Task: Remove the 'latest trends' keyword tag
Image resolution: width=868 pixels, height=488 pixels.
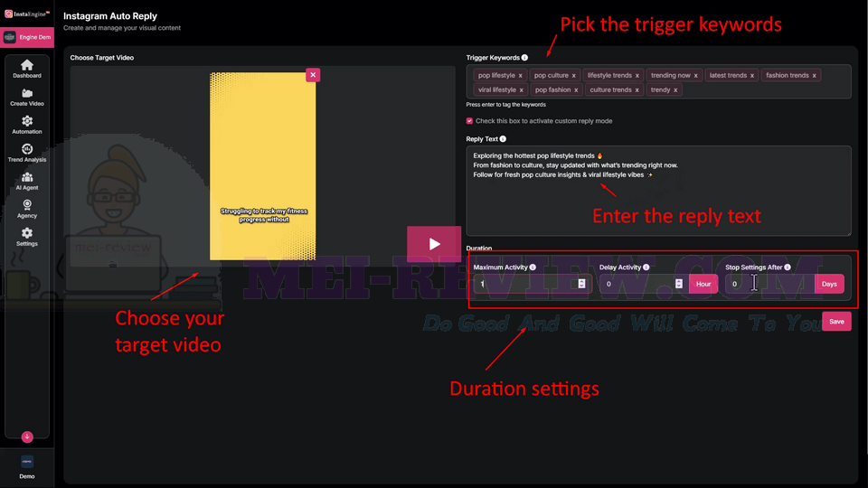Action: 752,76
